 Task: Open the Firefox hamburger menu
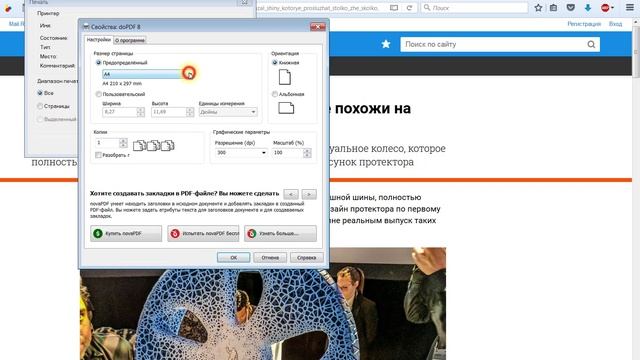pyautogui.click(x=630, y=8)
